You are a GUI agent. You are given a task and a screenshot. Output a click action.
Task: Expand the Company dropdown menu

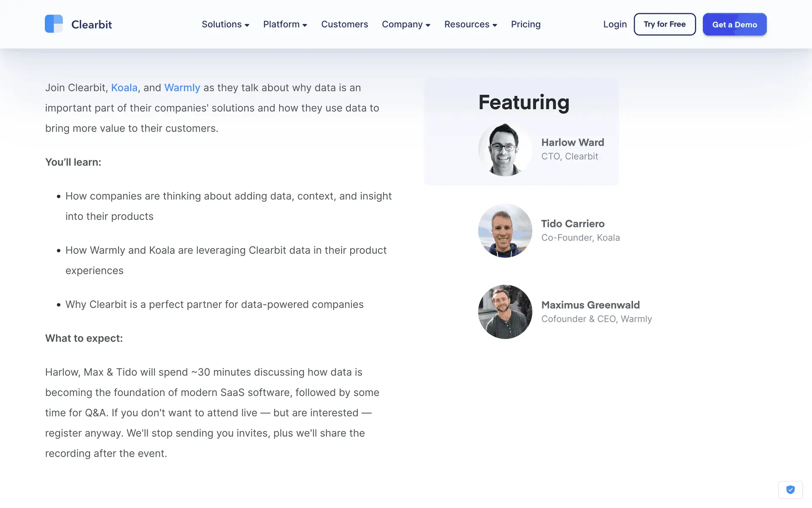pyautogui.click(x=406, y=25)
